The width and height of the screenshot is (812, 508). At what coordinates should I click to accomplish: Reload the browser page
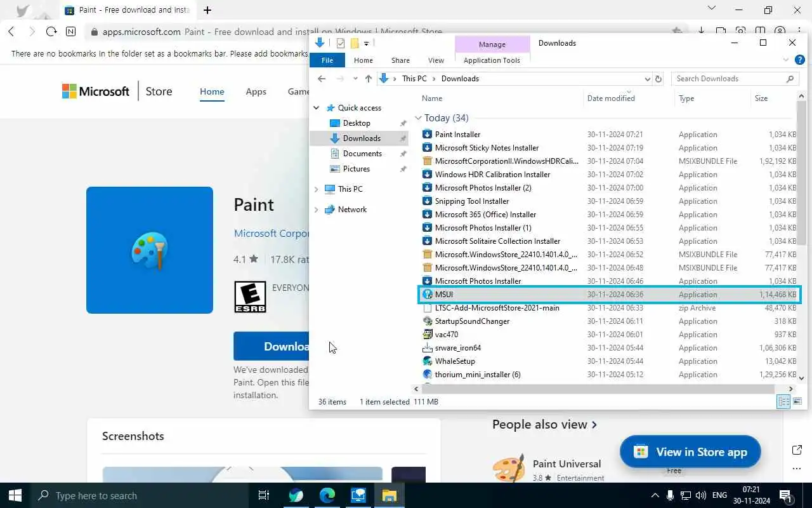[51, 31]
